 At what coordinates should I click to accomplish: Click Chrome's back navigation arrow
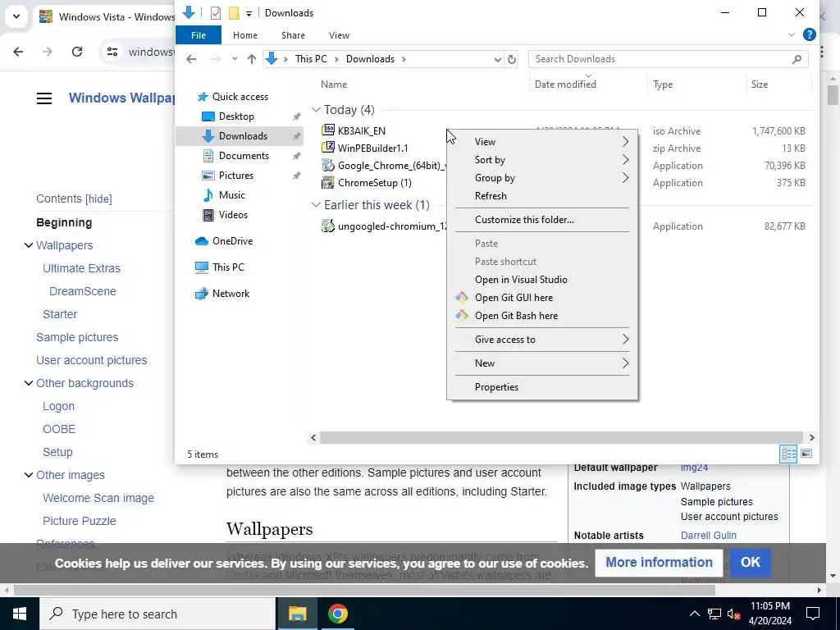point(18,52)
